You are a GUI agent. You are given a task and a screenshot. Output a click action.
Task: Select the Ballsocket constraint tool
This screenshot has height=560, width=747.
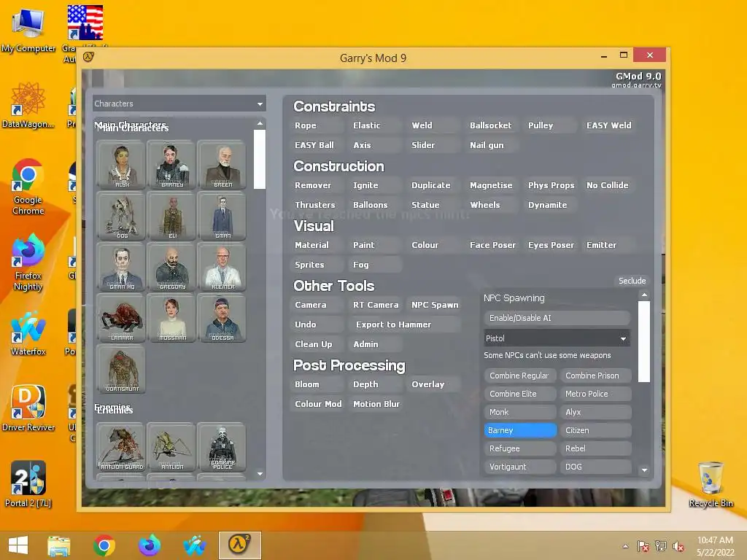coord(491,125)
